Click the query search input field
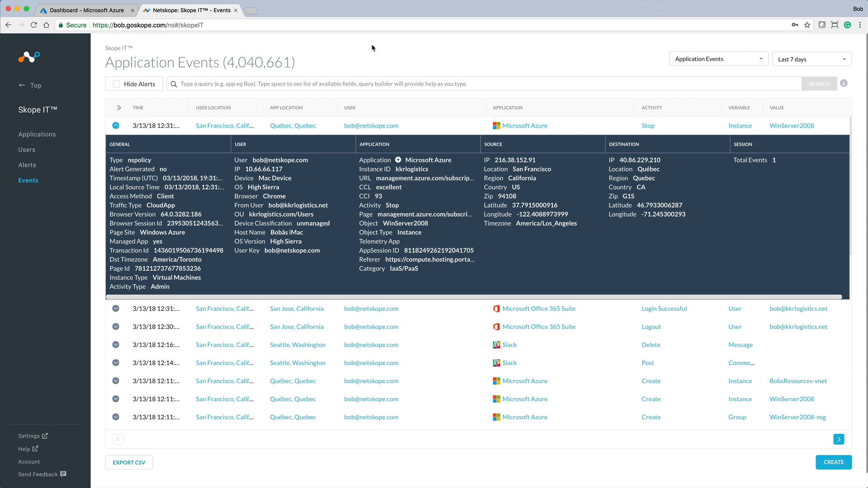 484,84
